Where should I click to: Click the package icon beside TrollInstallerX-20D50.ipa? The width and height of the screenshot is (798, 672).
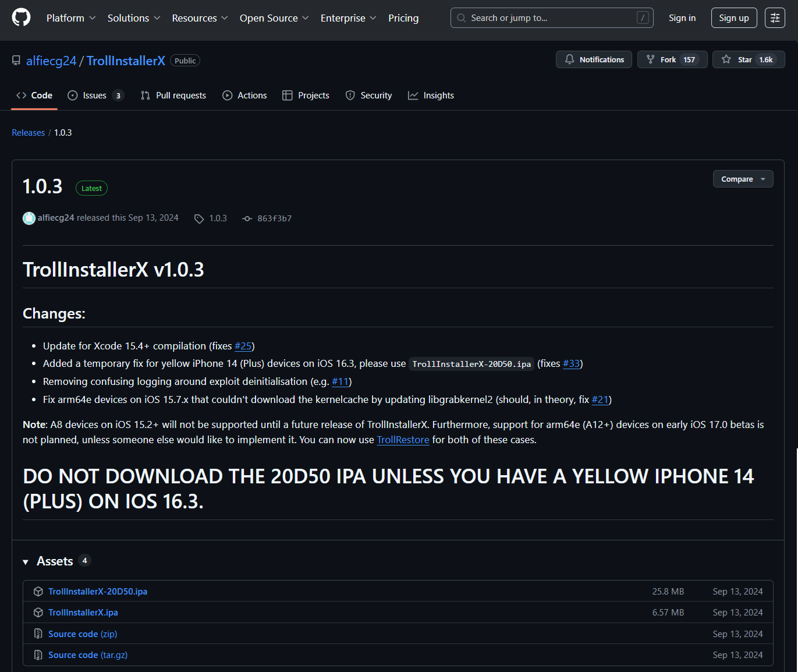click(38, 592)
